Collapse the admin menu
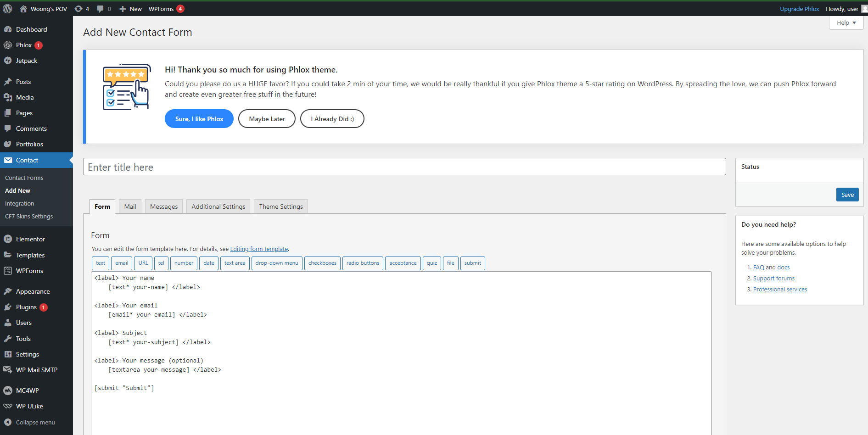The image size is (868, 435). [35, 422]
